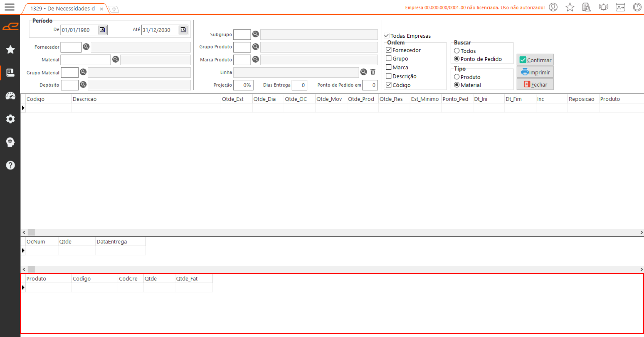Enable the Marca order checkbox
The width and height of the screenshot is (644, 337).
(x=389, y=67)
